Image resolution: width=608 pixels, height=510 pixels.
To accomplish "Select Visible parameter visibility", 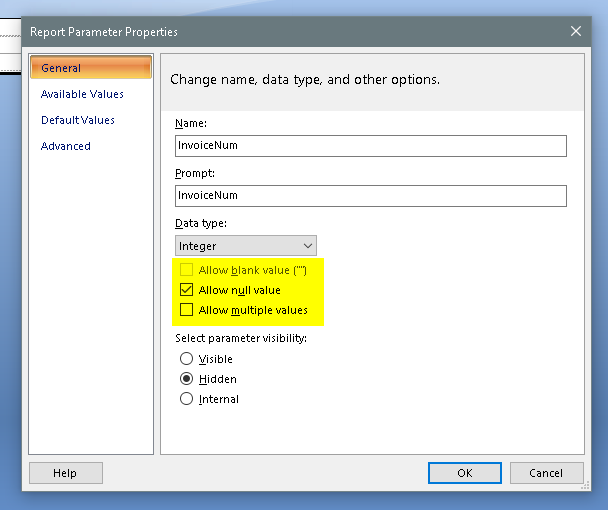I will click(186, 359).
